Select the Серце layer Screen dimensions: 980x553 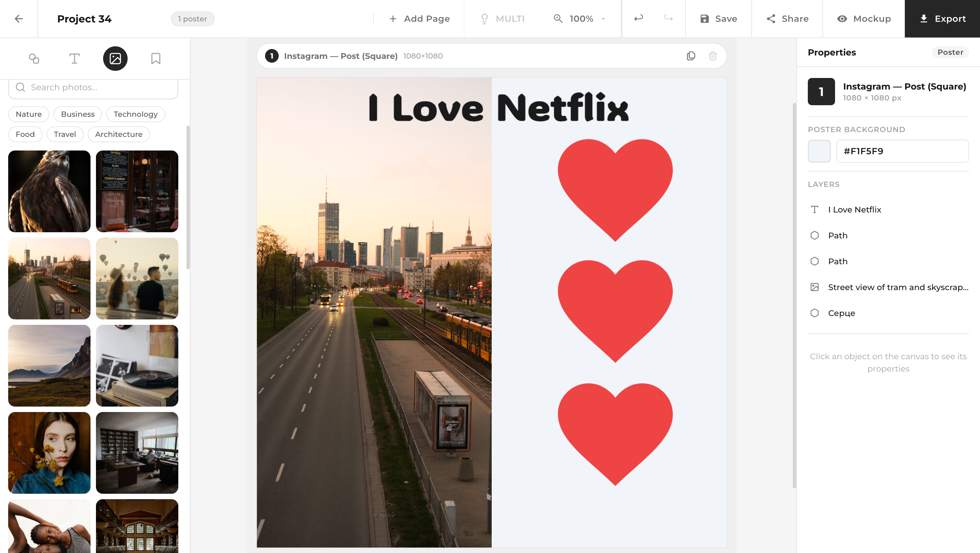pyautogui.click(x=888, y=313)
